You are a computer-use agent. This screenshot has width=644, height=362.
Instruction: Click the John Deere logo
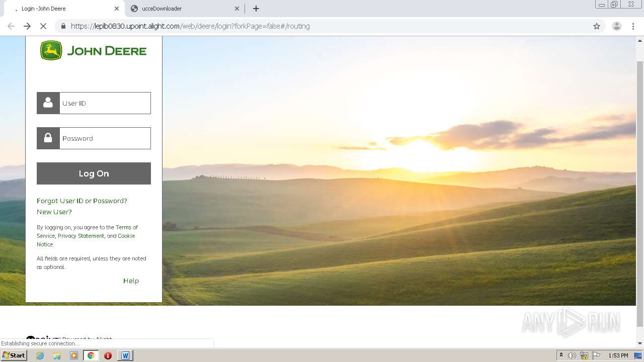pyautogui.click(x=94, y=50)
